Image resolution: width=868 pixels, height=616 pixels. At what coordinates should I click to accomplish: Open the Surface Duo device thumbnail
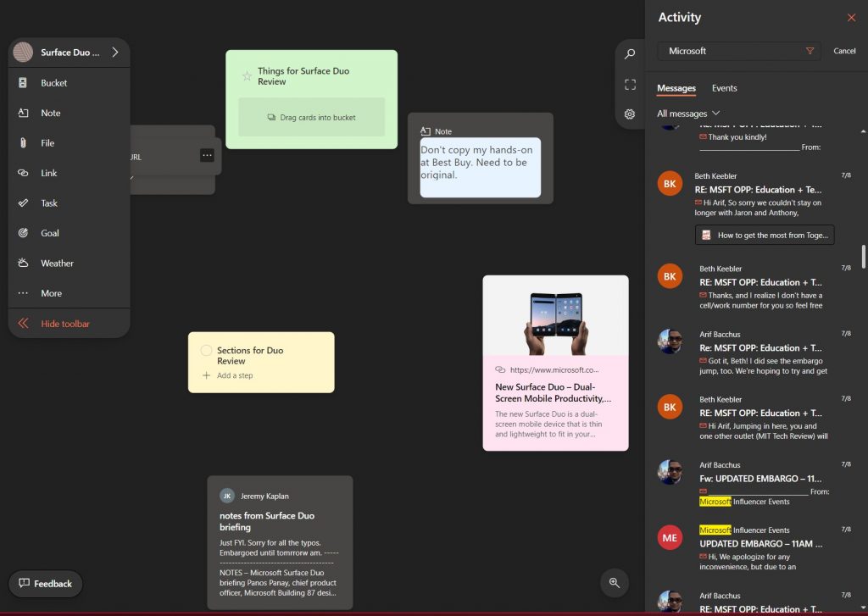click(x=556, y=315)
